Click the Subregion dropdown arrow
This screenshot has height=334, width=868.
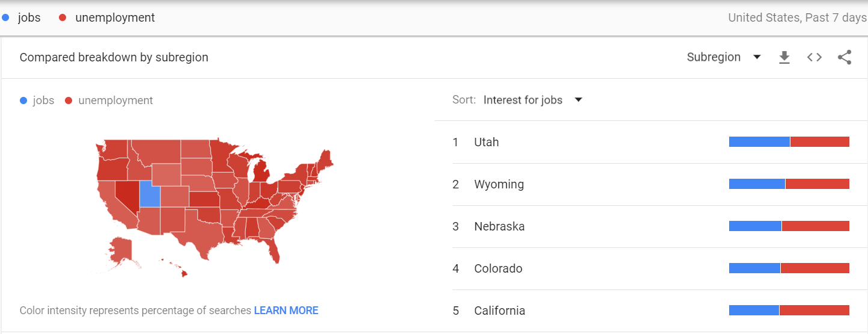(757, 57)
